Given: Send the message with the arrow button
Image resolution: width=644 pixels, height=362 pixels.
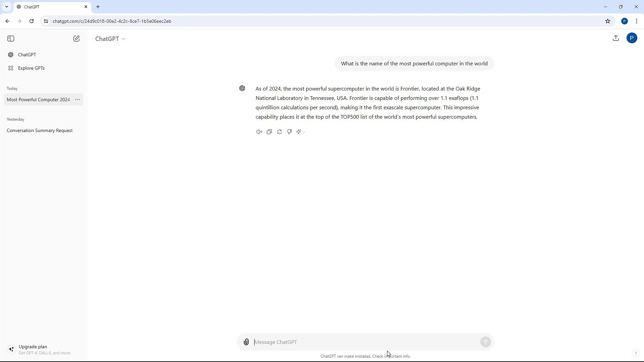Looking at the screenshot, I should (x=486, y=342).
